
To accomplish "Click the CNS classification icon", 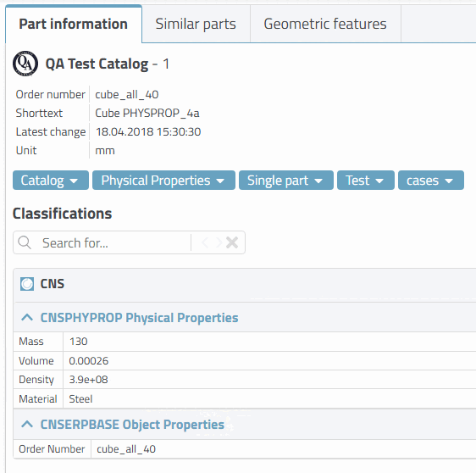I will tap(27, 284).
